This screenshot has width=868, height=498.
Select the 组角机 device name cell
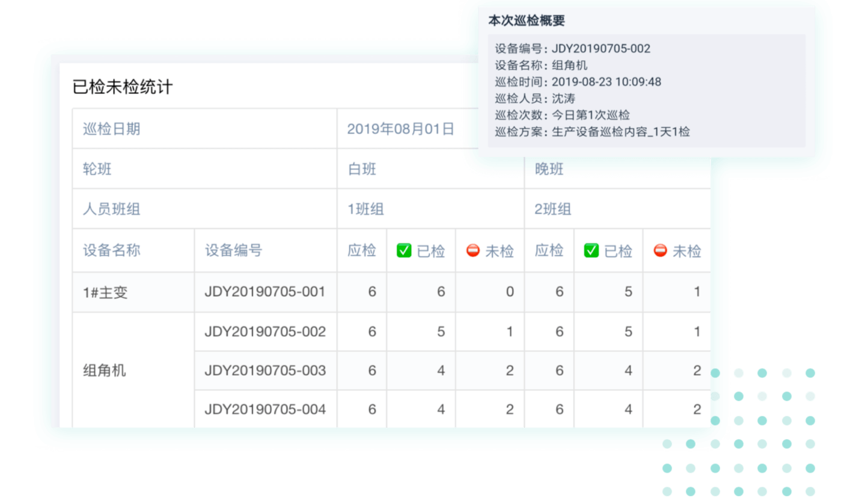(x=105, y=370)
